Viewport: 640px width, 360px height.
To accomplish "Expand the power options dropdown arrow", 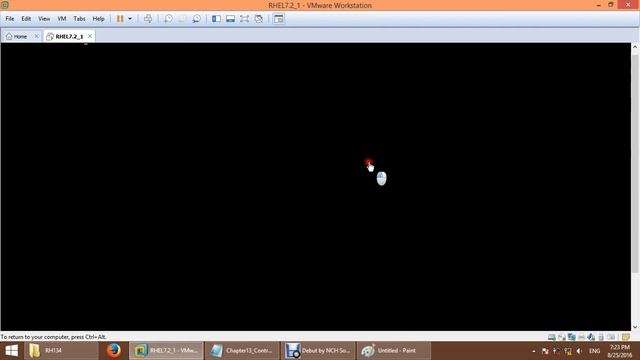I will point(130,19).
